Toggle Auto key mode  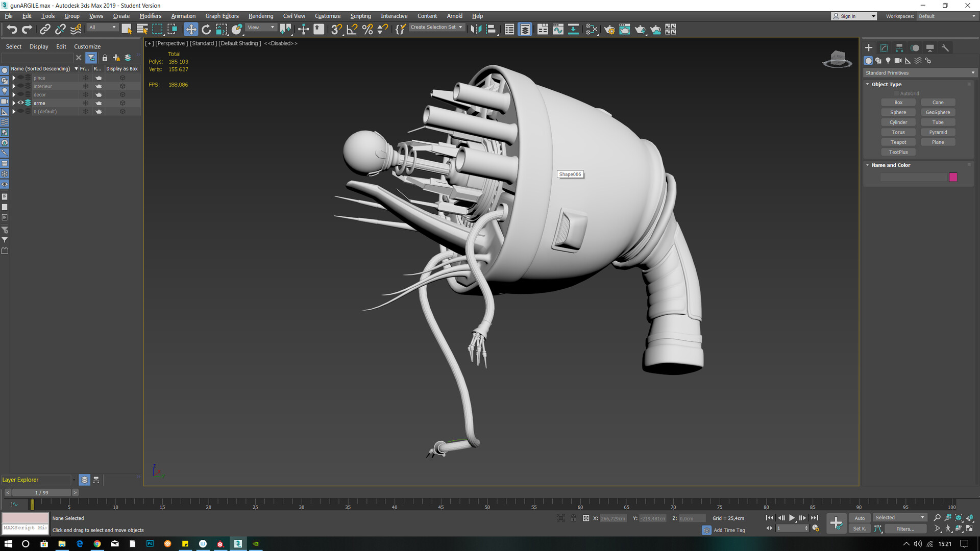click(860, 518)
